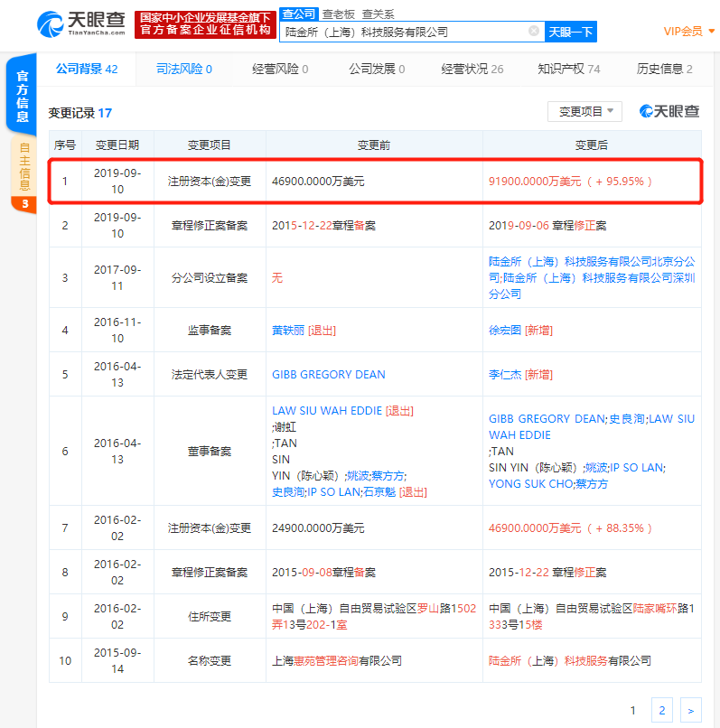
Task: Click the 黄轶丽 name link
Action: [x=288, y=330]
